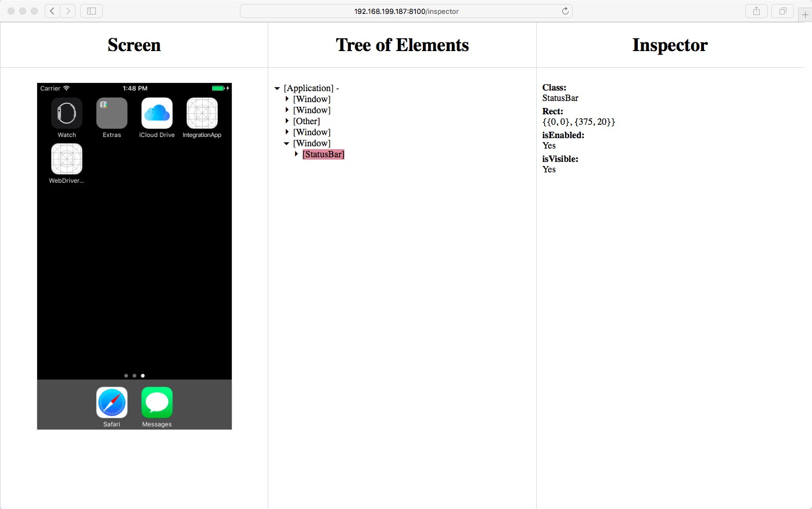Expand the StatusBar tree node
The image size is (812, 509).
(296, 154)
